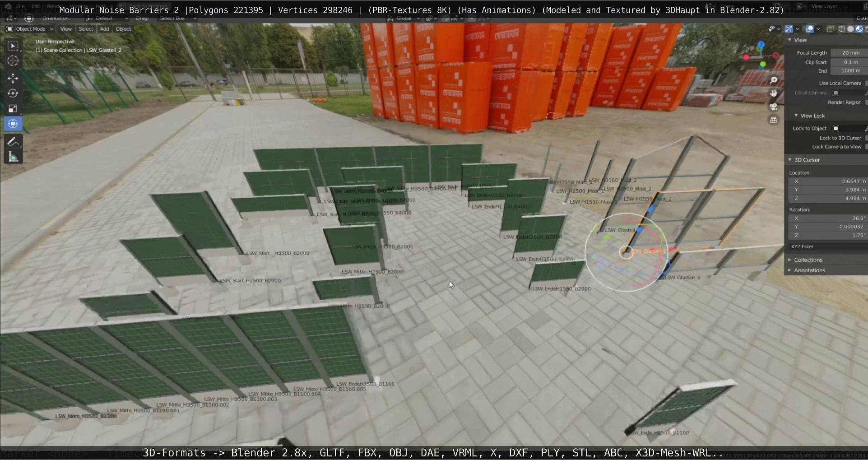Click the cursor Rotation Z 1.76° field

tap(827, 236)
